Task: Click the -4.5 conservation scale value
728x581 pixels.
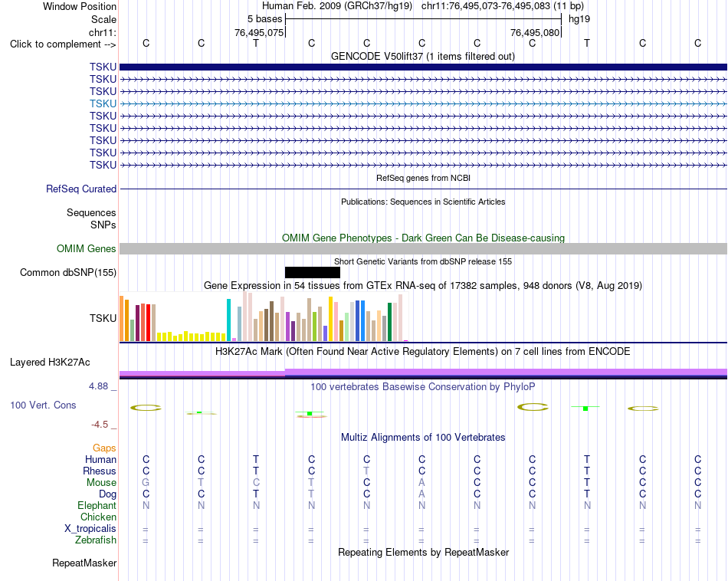Action: (100, 425)
